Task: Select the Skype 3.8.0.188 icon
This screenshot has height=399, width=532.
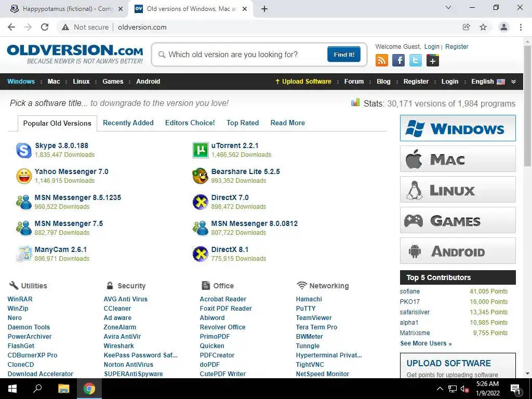Action: (x=24, y=150)
